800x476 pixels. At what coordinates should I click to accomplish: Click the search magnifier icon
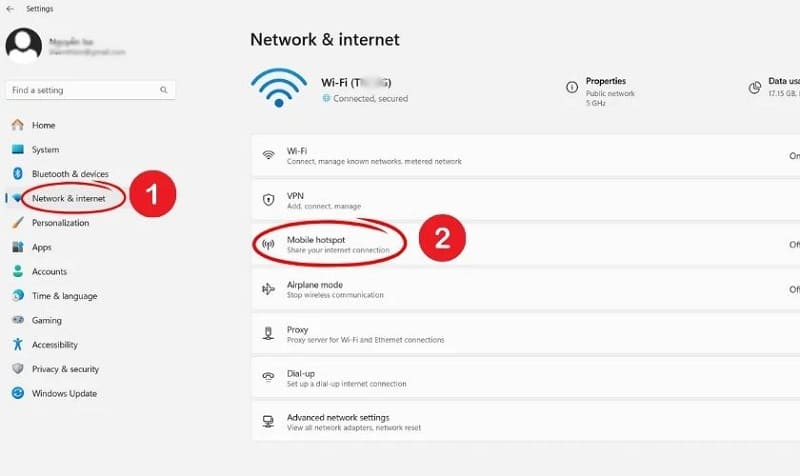point(163,90)
